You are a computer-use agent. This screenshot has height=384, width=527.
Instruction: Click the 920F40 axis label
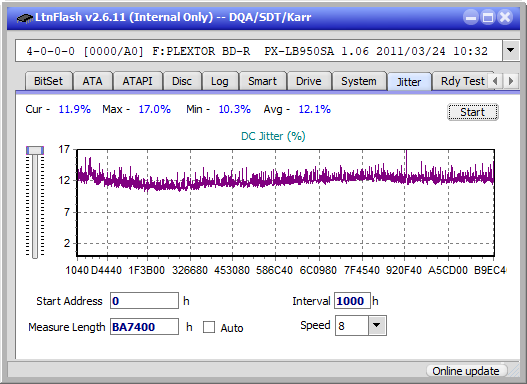(404, 270)
